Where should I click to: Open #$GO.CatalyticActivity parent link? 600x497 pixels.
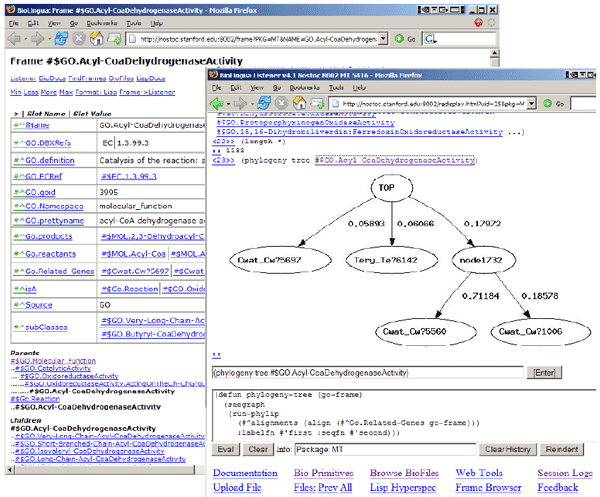(53, 368)
